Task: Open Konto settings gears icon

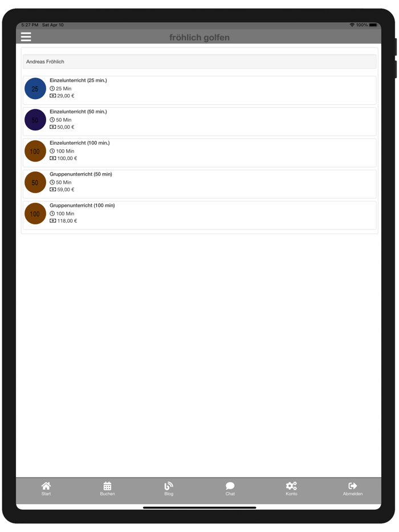Action: coord(291,485)
